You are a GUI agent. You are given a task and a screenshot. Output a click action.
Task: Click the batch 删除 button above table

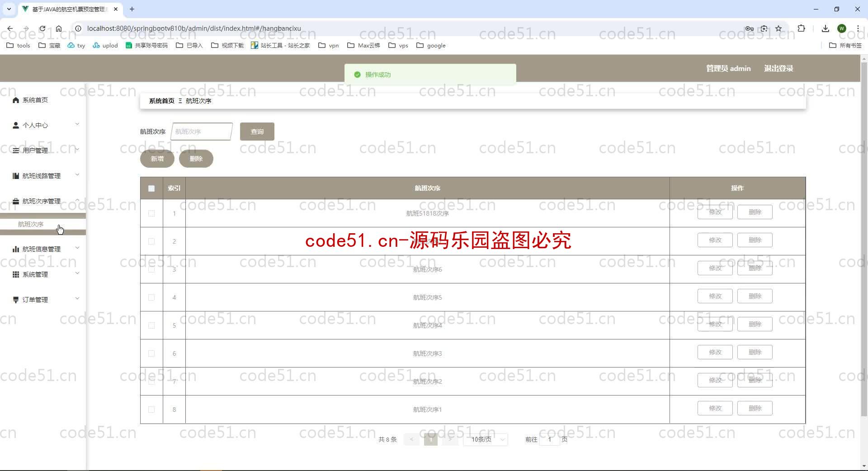196,159
